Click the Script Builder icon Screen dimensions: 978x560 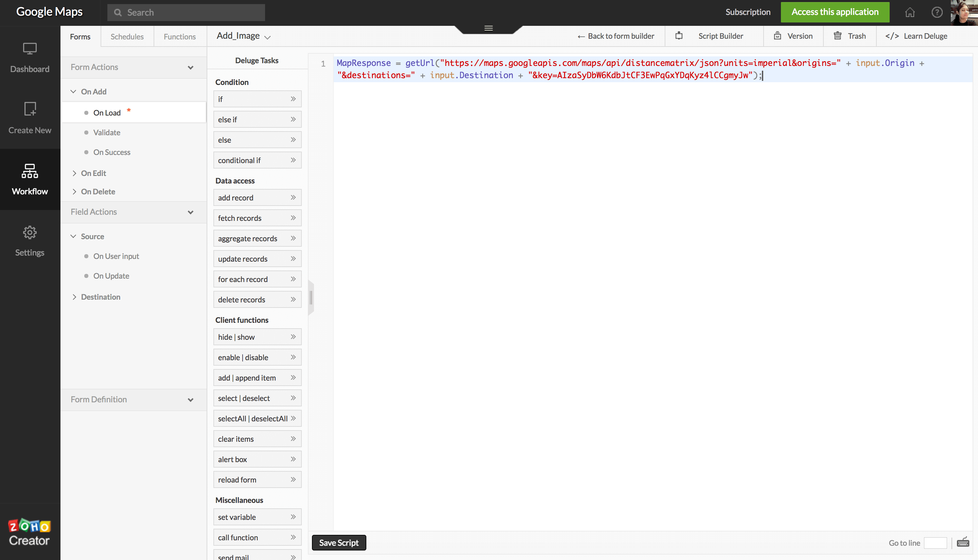[x=679, y=36]
